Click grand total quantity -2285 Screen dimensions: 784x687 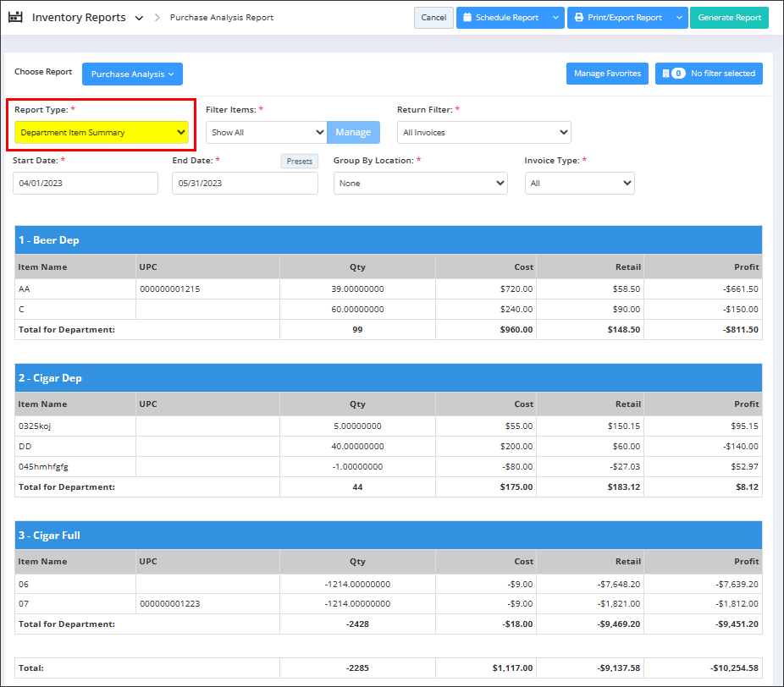tap(357, 668)
